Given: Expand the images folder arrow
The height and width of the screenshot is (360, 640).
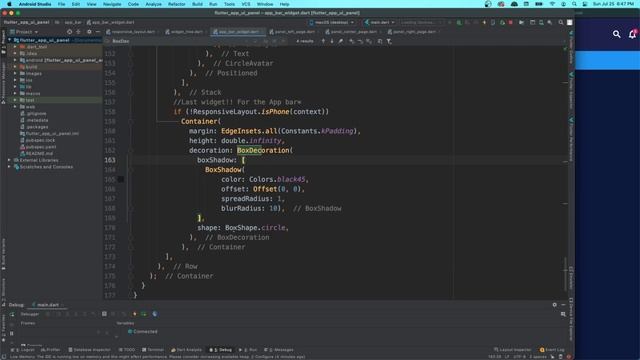Looking at the screenshot, I should 16,73.
